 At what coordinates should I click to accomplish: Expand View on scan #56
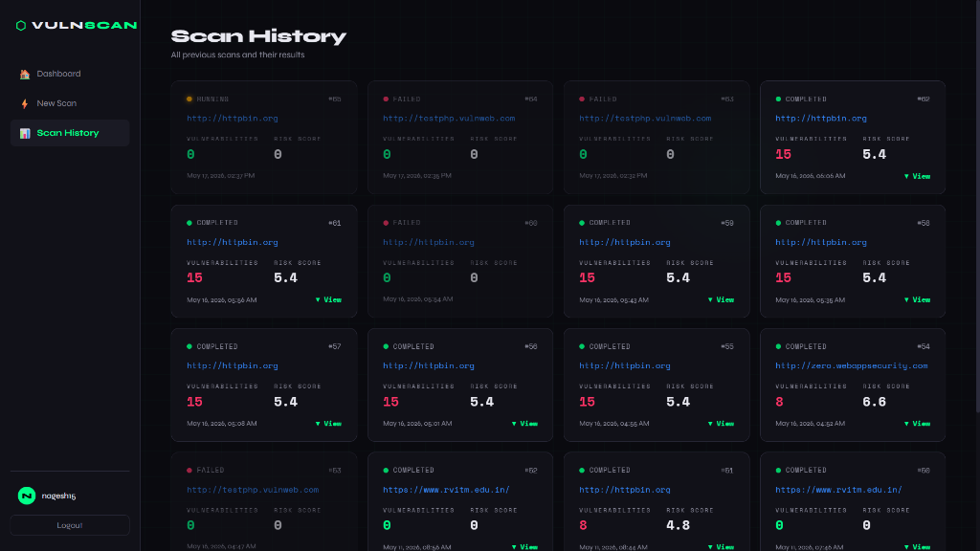(x=524, y=424)
